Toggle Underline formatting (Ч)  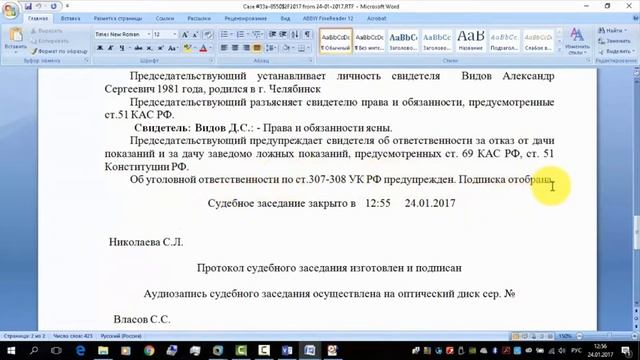(122, 48)
